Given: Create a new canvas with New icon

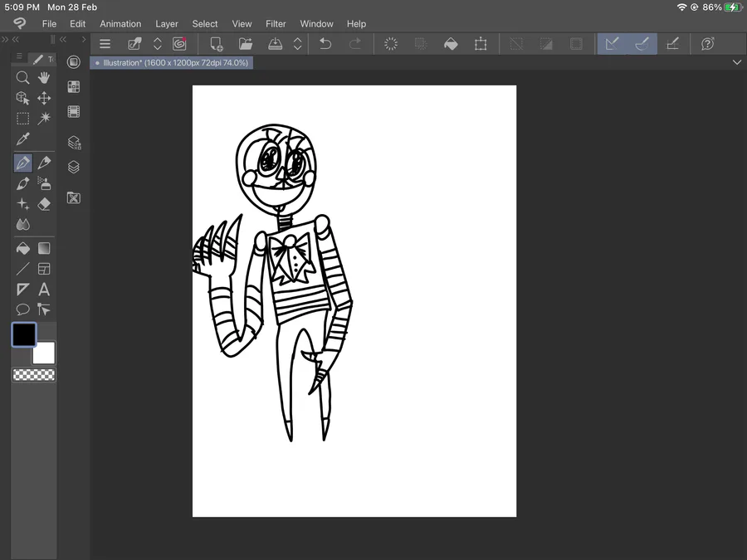Looking at the screenshot, I should (217, 44).
